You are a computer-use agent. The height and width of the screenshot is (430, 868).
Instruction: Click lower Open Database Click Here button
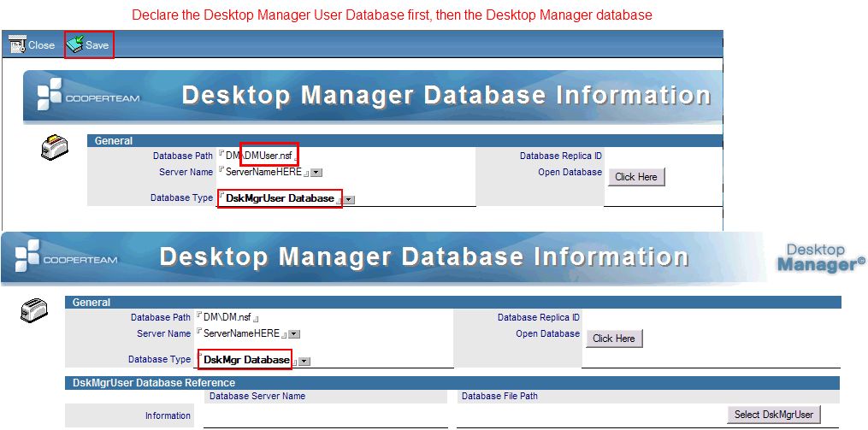(x=614, y=339)
